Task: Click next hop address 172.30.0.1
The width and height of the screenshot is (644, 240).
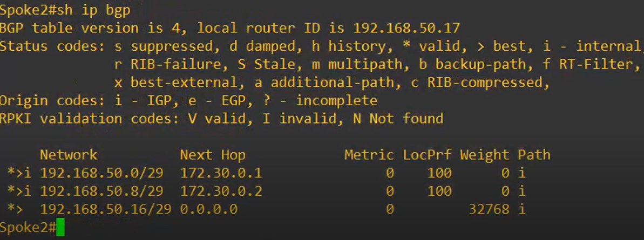Action: pyautogui.click(x=221, y=173)
